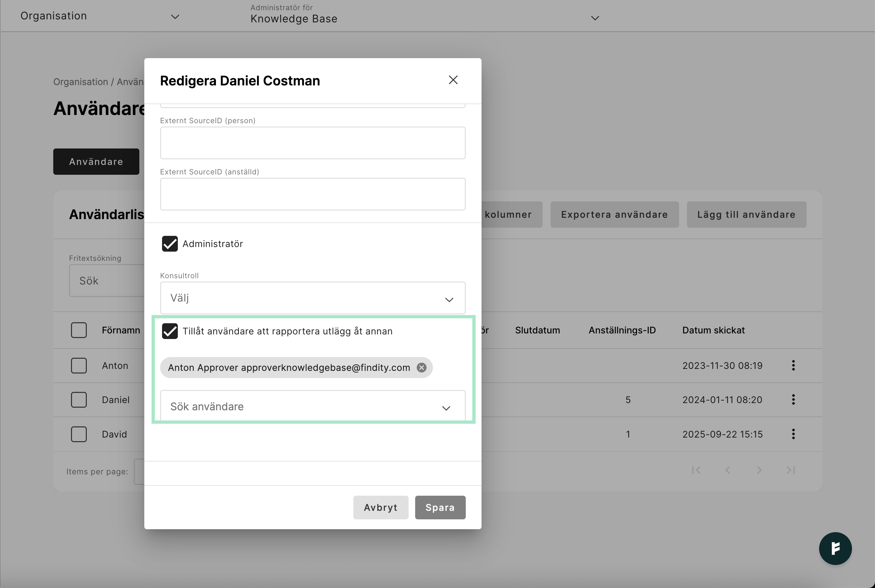
Task: Click the date 2024-01-11 08:20
Action: (722, 400)
